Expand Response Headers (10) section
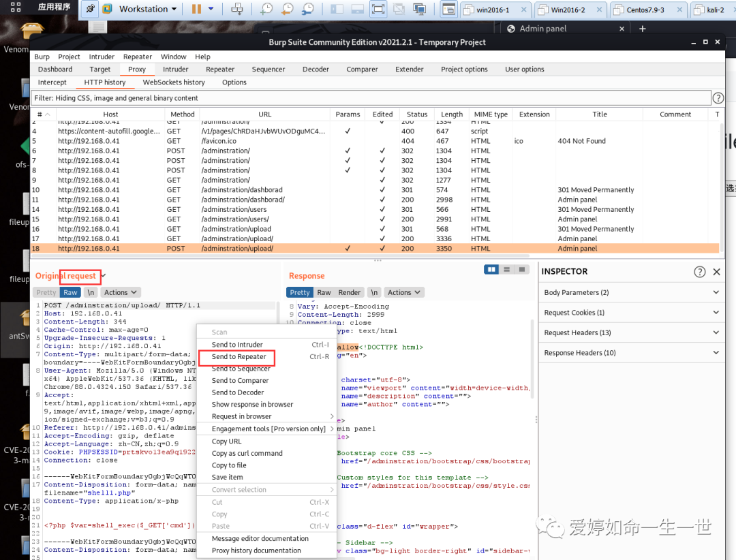 pos(631,353)
